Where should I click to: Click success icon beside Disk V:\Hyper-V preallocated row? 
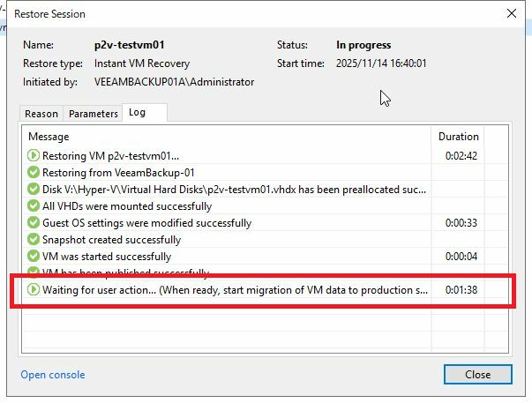tap(34, 190)
